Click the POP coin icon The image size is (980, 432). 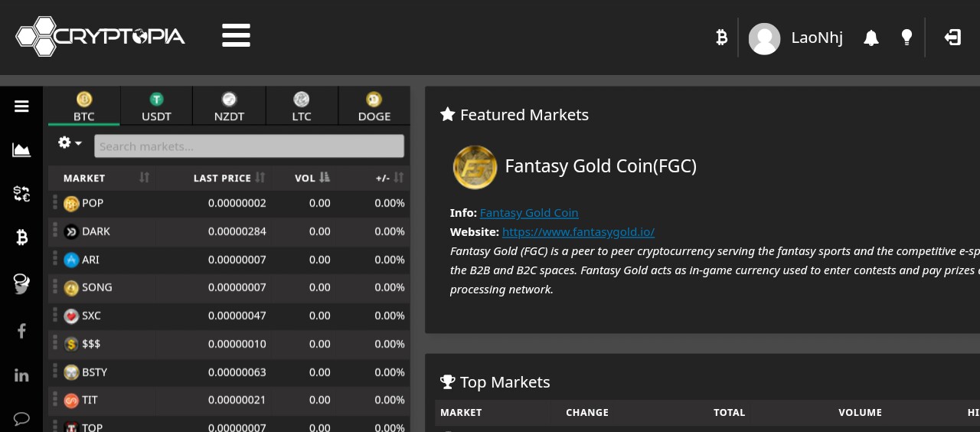(x=71, y=203)
